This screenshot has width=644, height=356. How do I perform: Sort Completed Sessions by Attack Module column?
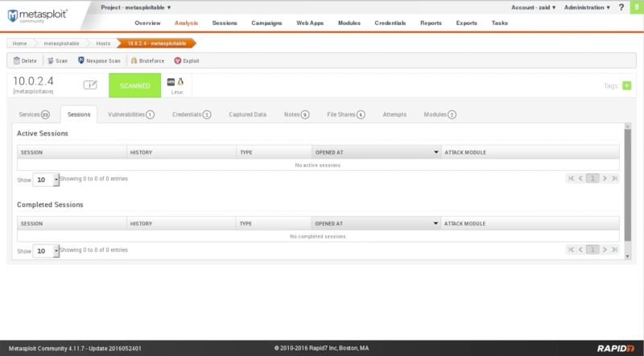tap(530, 223)
